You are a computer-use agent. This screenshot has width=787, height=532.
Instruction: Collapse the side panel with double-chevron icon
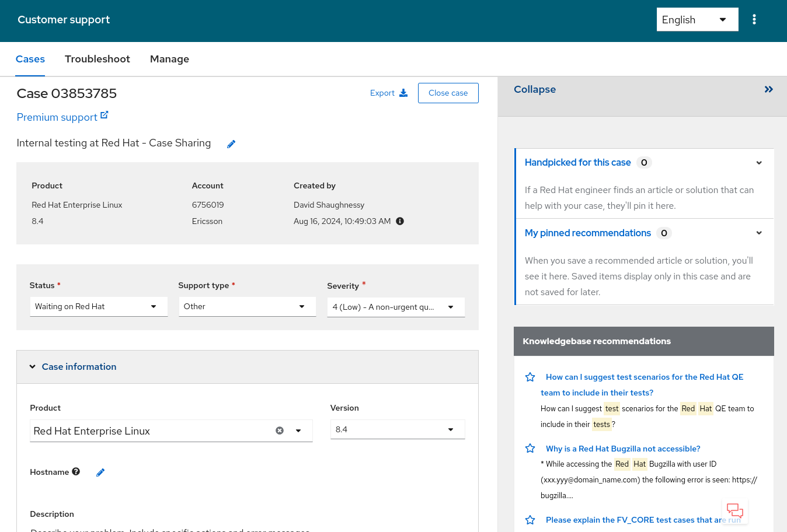769,89
